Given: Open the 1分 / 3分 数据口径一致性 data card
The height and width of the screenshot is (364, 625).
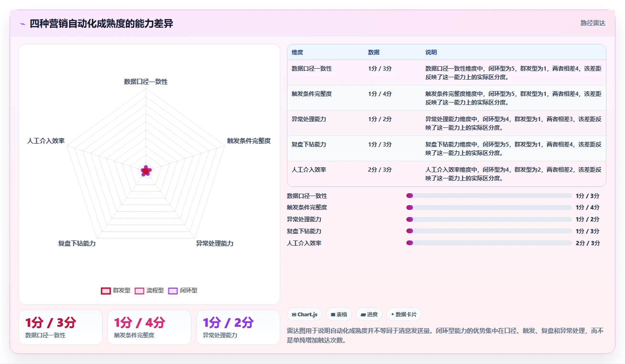Looking at the screenshot, I should [x=61, y=327].
